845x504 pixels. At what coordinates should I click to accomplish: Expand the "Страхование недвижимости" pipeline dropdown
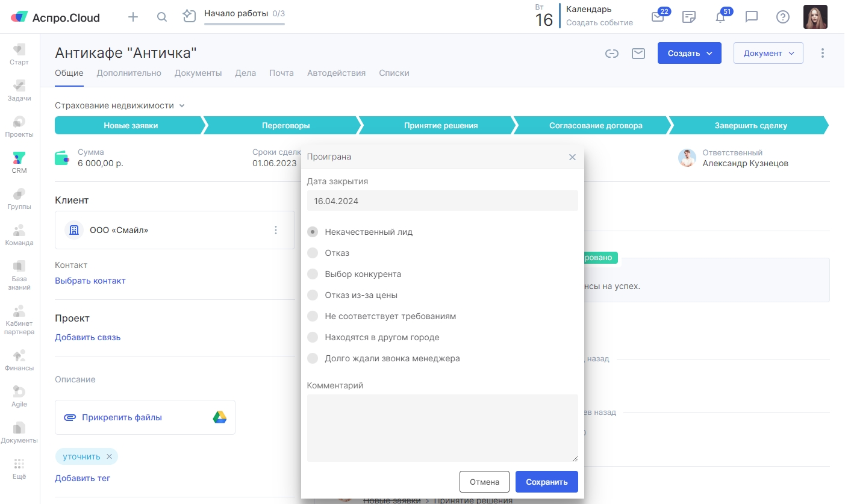pyautogui.click(x=120, y=105)
